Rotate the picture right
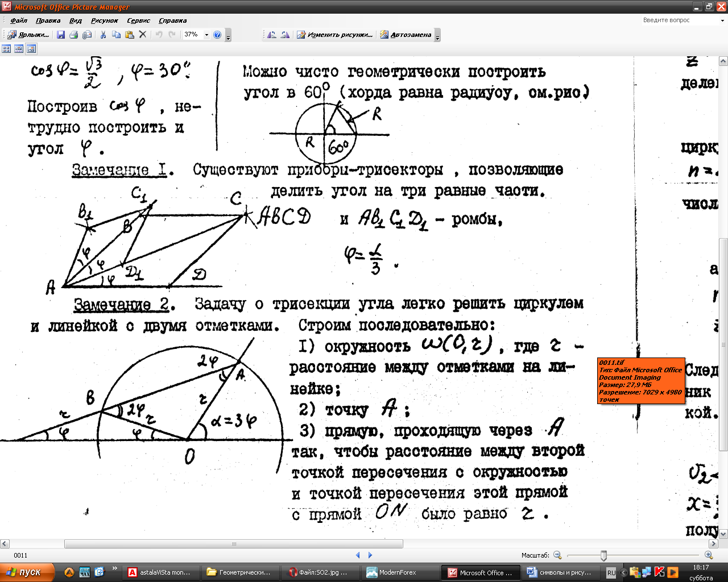Viewport: 728px width, 582px height. (285, 35)
